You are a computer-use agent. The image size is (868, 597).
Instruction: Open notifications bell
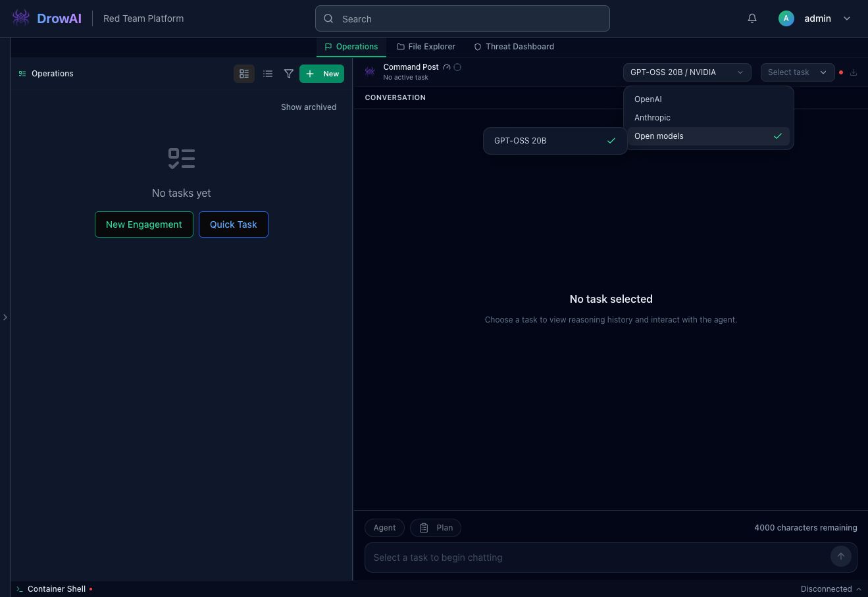point(752,18)
